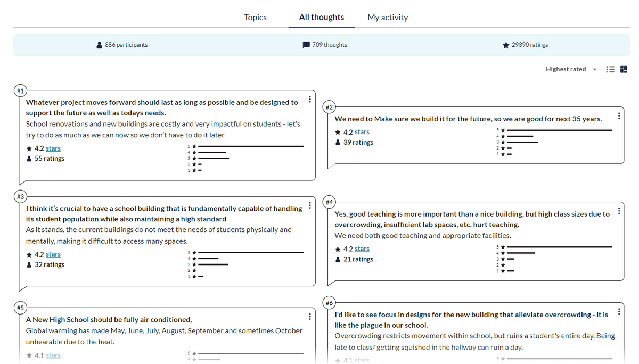Image resolution: width=639 pixels, height=364 pixels.
Task: Click thought title 'We need to Make sure we build it'
Action: 468,119
